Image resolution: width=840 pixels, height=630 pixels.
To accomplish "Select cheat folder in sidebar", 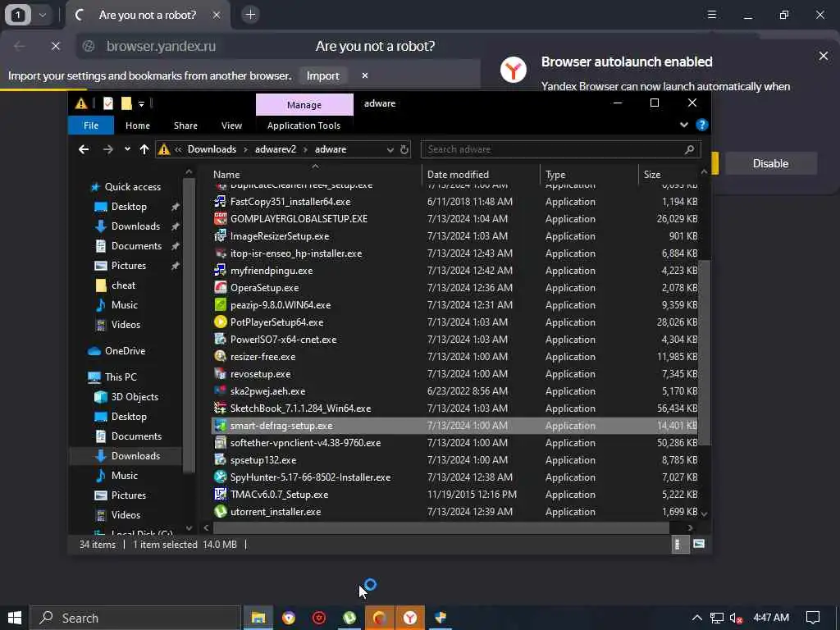I will (x=123, y=285).
